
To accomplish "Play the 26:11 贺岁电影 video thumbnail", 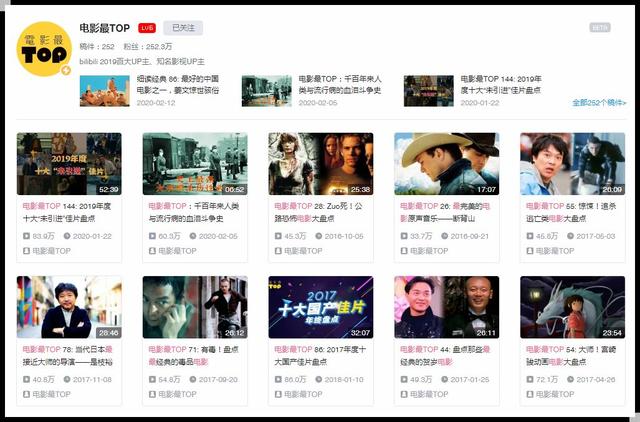I will [447, 307].
